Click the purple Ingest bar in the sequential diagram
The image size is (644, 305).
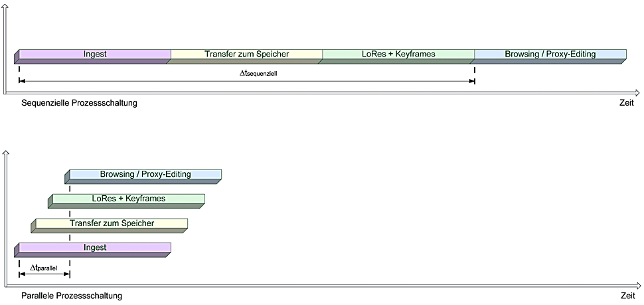tap(95, 54)
